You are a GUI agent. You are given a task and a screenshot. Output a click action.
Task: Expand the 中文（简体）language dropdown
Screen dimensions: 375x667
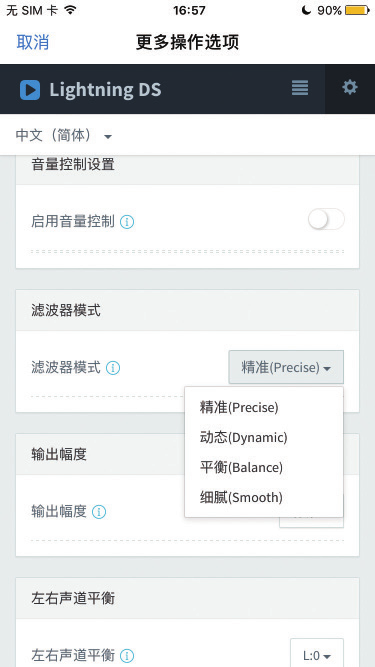[64, 136]
